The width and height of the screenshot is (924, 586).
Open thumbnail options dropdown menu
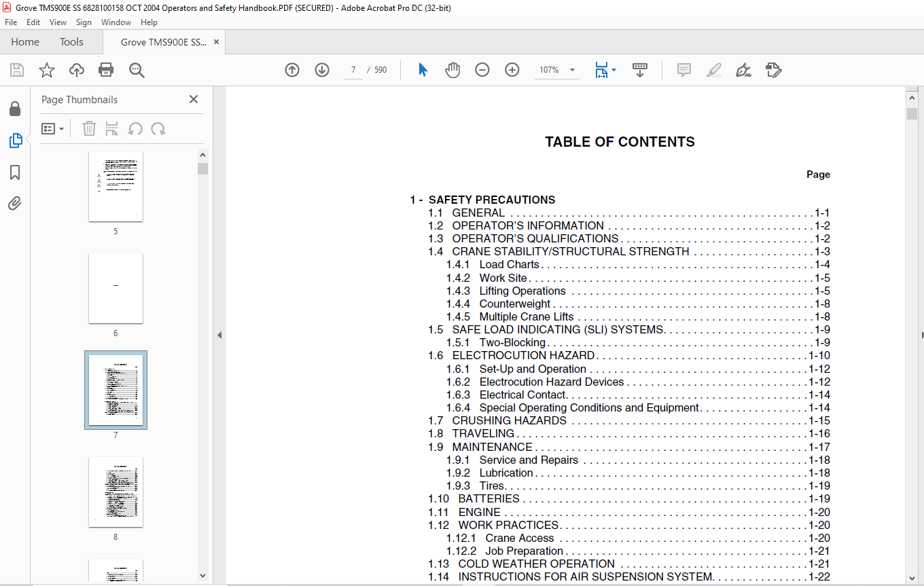(x=52, y=128)
